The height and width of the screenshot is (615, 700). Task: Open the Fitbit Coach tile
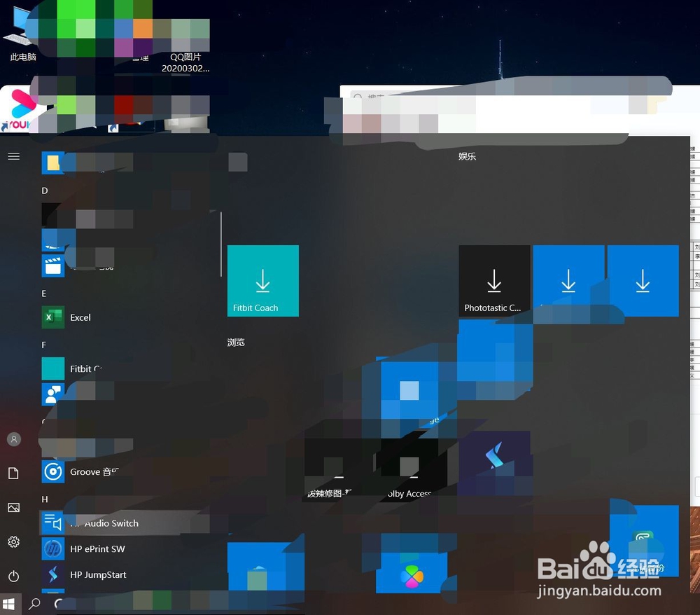(x=263, y=280)
